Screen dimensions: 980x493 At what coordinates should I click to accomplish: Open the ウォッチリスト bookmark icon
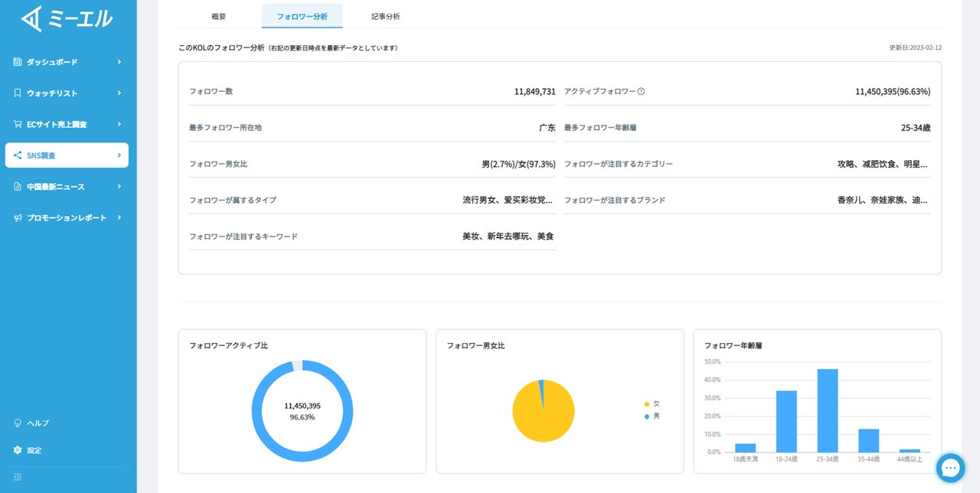pyautogui.click(x=17, y=93)
